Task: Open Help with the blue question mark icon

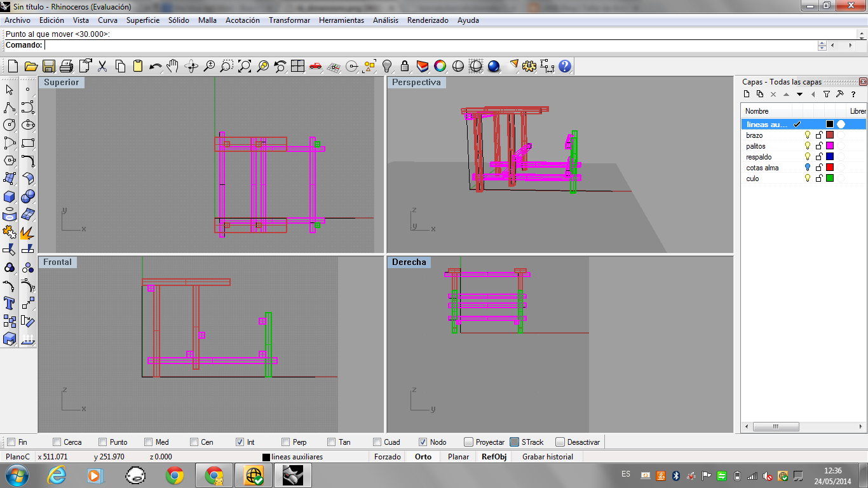Action: point(565,66)
